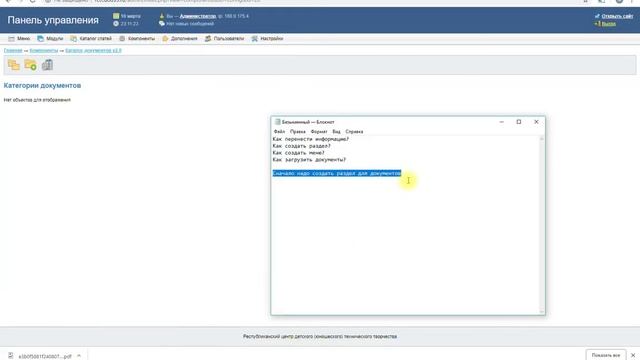Click the add folder icon with green plus
The height and width of the screenshot is (360, 640).
pyautogui.click(x=30, y=65)
